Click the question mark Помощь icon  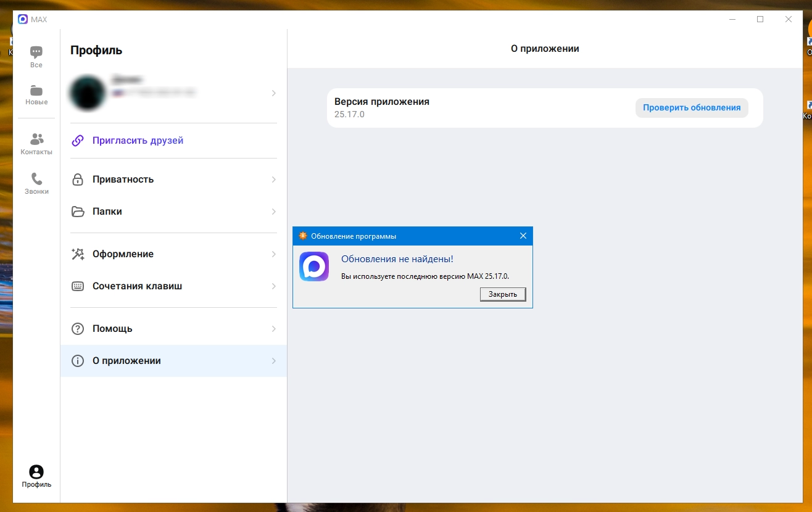(78, 329)
